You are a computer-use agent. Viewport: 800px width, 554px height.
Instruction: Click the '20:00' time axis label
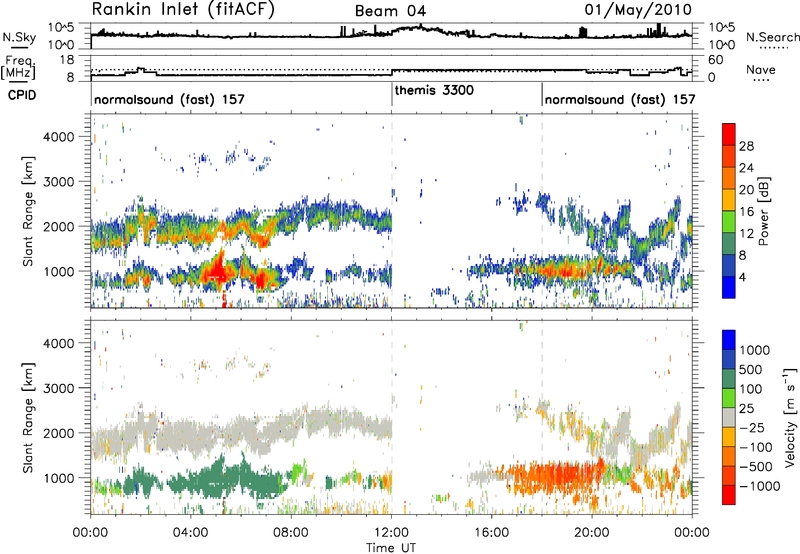click(592, 533)
